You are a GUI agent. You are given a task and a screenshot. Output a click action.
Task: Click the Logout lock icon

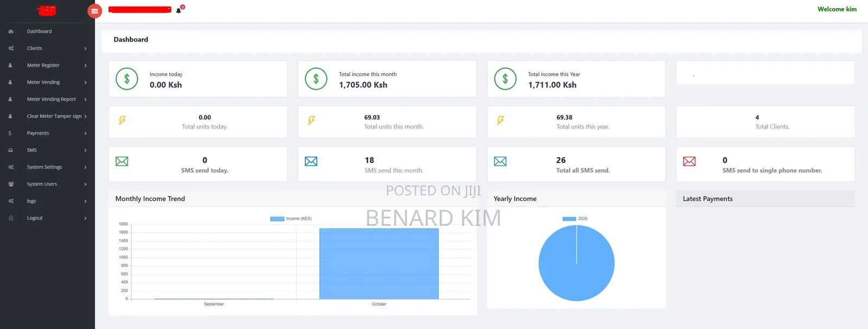coord(11,218)
